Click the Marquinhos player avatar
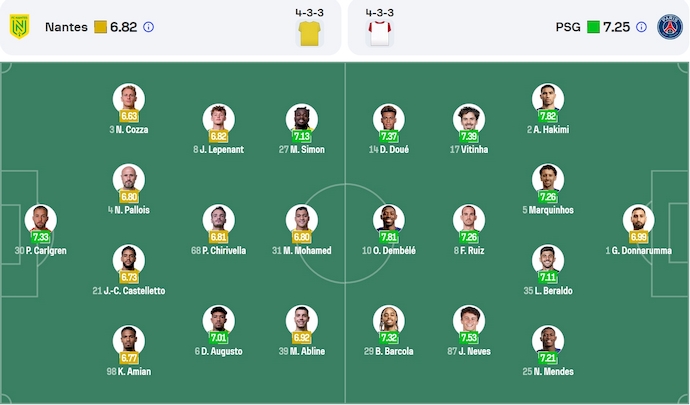This screenshot has width=690, height=405. (x=548, y=179)
